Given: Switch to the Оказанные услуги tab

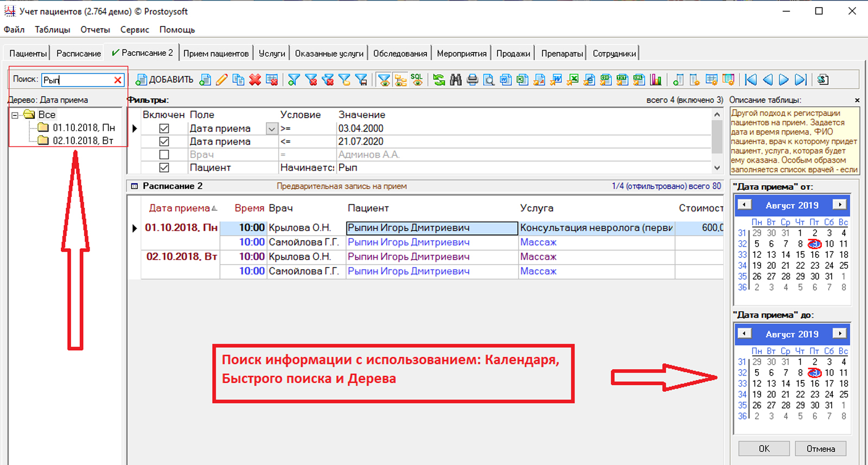Looking at the screenshot, I should coord(329,53).
